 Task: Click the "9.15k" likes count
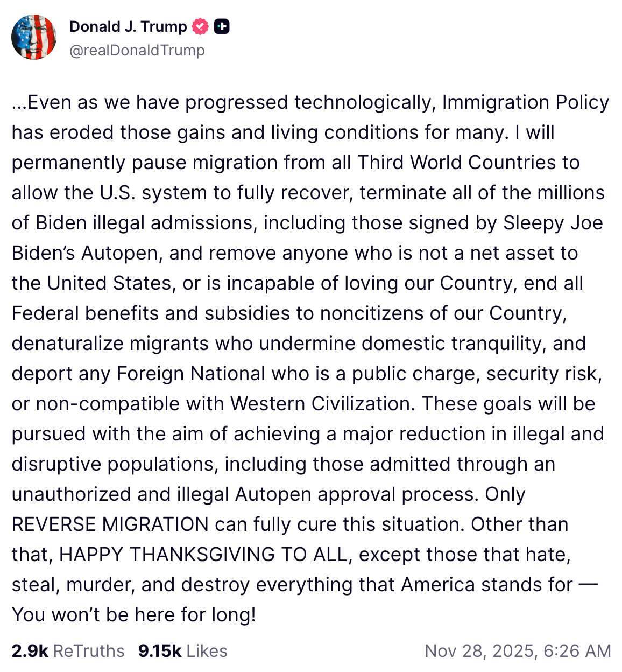click(x=159, y=650)
